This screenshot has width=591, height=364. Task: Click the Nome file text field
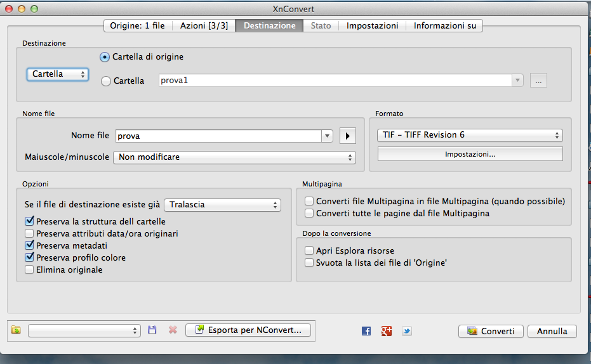218,136
